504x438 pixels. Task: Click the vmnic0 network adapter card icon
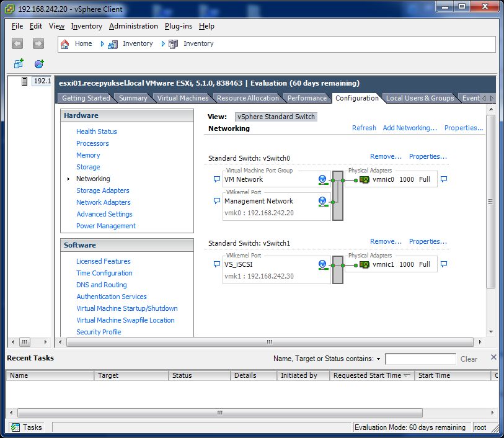click(x=364, y=179)
